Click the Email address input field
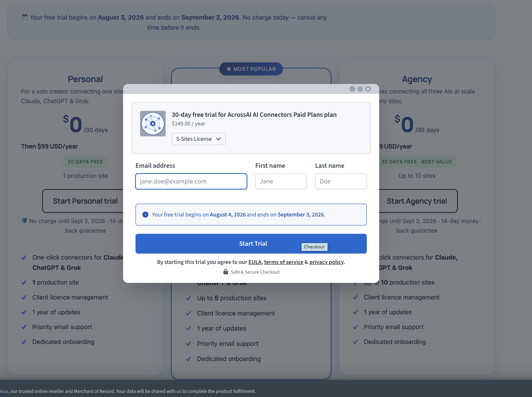Image resolution: width=532 pixels, height=397 pixels. [191, 181]
